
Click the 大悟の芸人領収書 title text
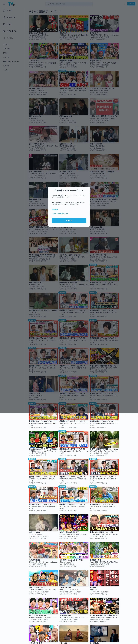coord(66,61)
